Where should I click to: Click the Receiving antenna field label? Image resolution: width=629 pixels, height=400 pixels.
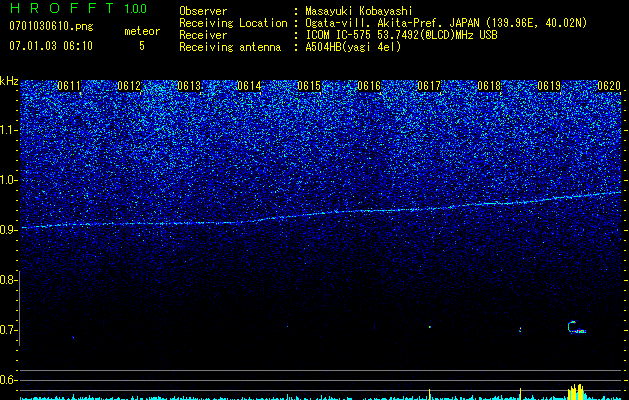click(x=230, y=47)
